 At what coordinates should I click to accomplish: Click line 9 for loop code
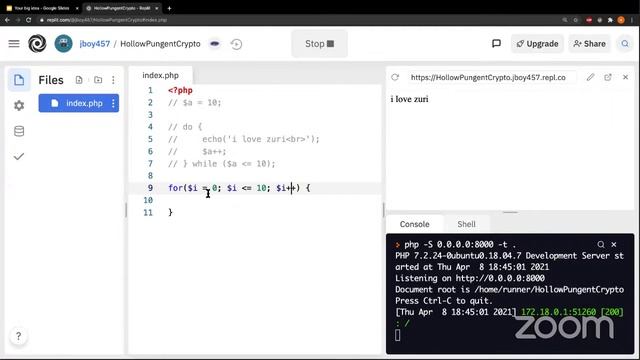click(x=239, y=188)
